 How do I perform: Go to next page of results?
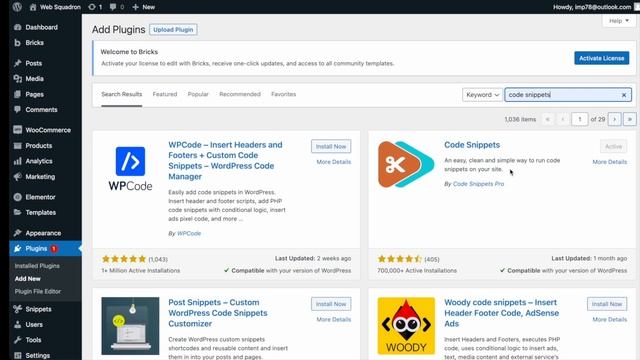615,119
